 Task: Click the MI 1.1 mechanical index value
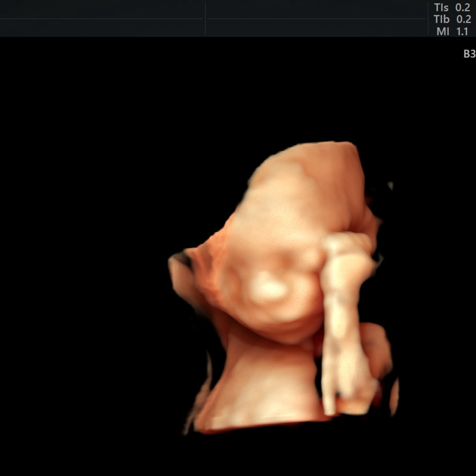[x=452, y=31]
